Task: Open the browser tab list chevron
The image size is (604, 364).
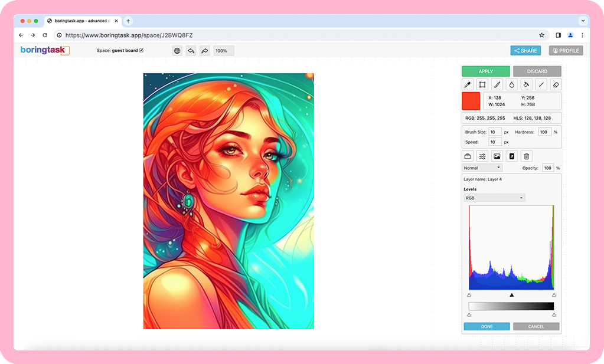Action: (583, 21)
